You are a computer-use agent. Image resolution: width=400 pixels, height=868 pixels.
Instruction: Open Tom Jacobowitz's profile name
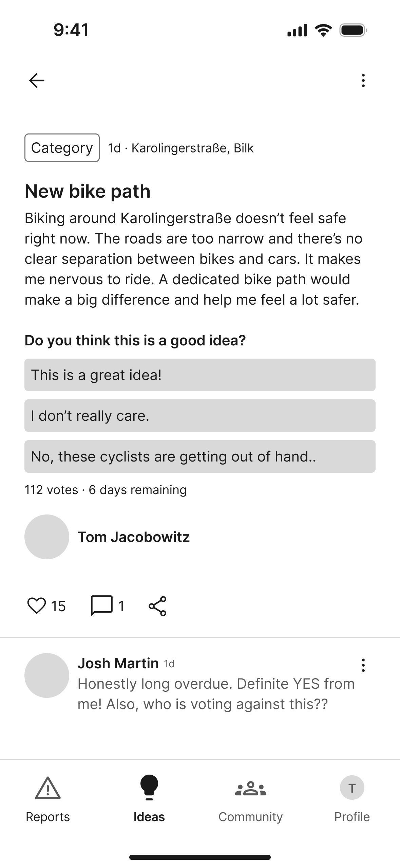[x=134, y=537]
